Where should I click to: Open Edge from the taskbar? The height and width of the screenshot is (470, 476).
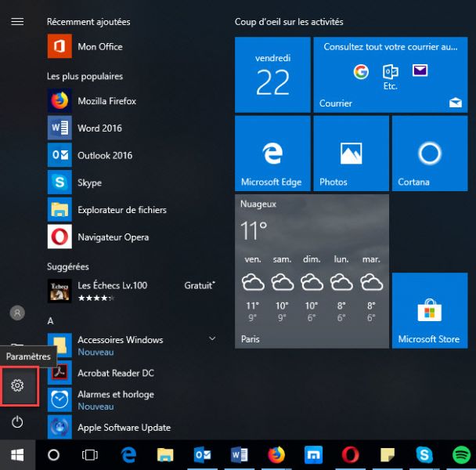[128, 455]
